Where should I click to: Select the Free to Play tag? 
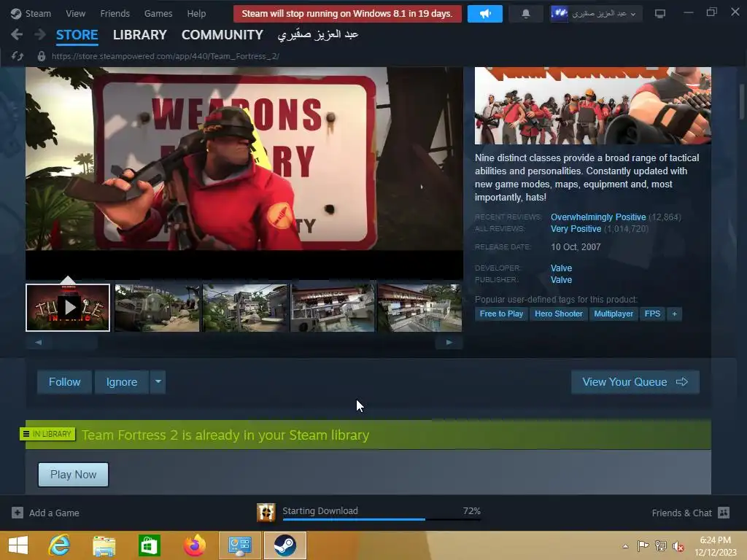(x=501, y=314)
